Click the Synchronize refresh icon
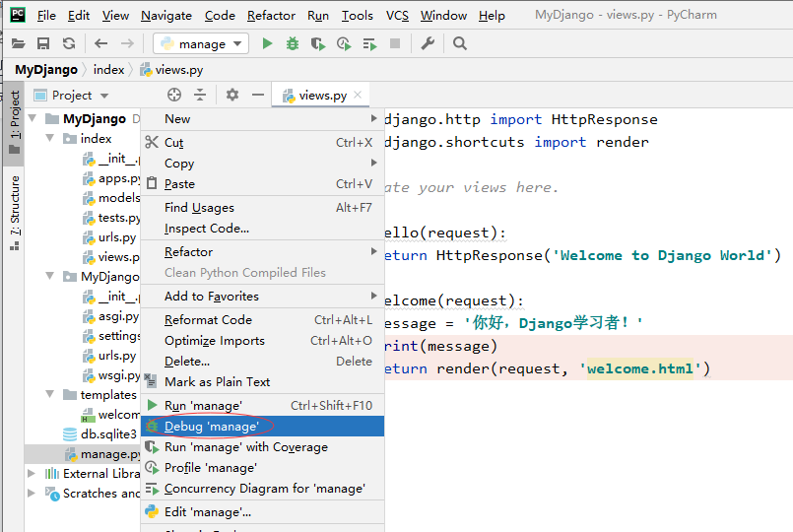The width and height of the screenshot is (793, 532). [69, 43]
